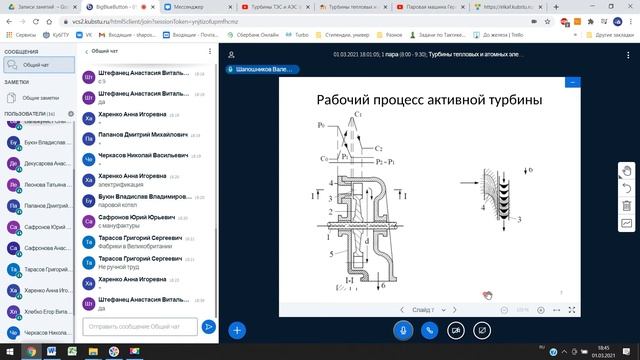Switch to the Паровая машина browser tab
This screenshot has width=640, height=360.
point(430,7)
